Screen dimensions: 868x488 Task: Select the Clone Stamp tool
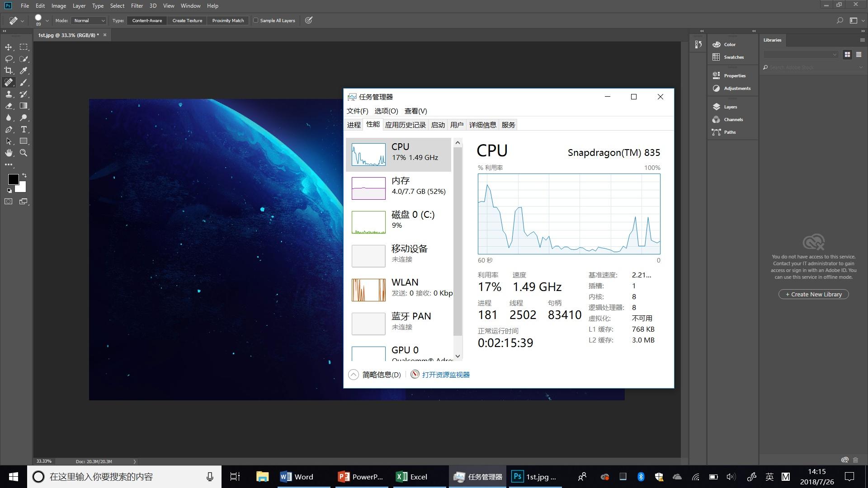click(9, 94)
